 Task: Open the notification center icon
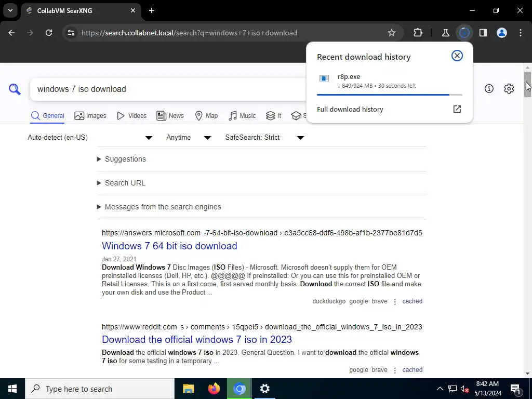515,389
